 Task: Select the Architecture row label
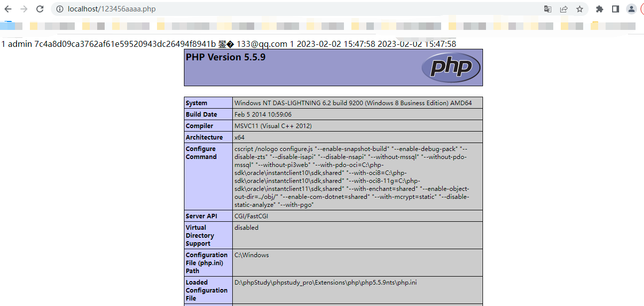(x=204, y=138)
